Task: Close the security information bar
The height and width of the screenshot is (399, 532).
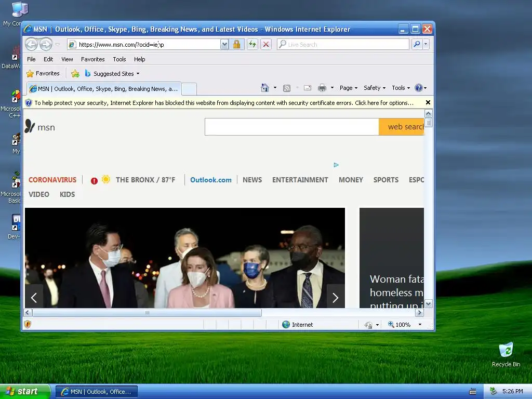Action: pos(428,102)
